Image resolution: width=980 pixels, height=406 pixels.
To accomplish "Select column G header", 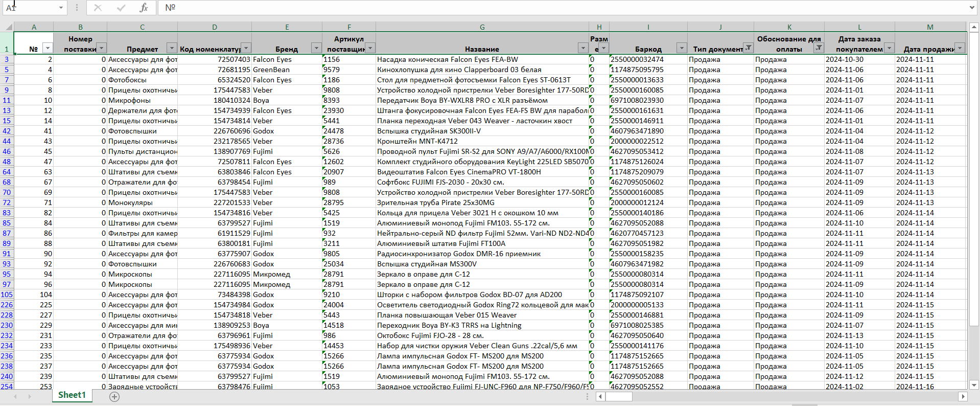I will [x=482, y=27].
